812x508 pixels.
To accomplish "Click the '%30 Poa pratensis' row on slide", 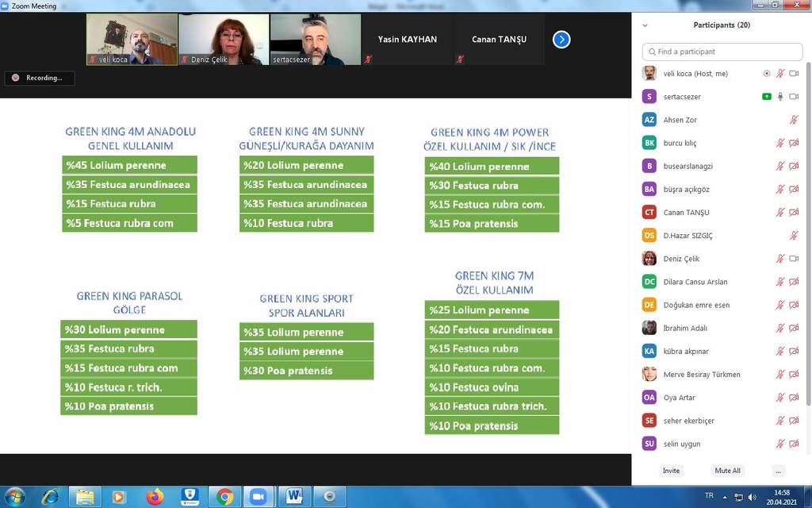I will point(307,371).
